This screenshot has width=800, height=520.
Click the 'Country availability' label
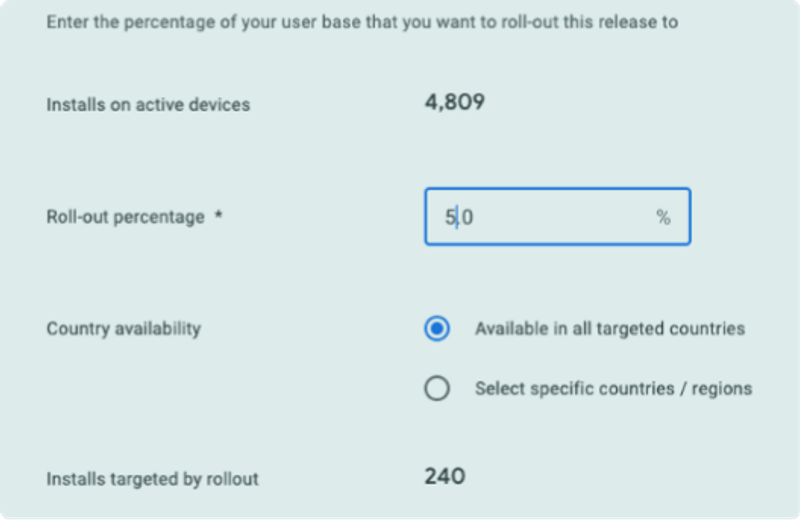(124, 329)
